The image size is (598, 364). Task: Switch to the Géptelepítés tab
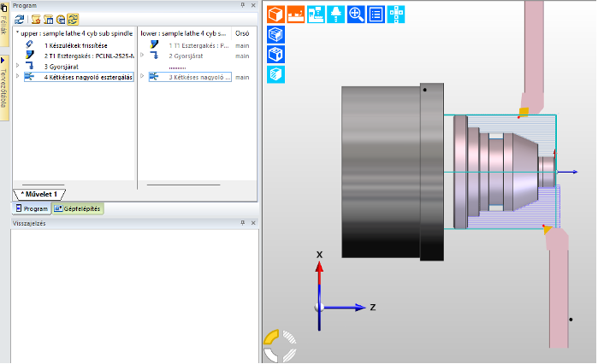click(x=77, y=208)
